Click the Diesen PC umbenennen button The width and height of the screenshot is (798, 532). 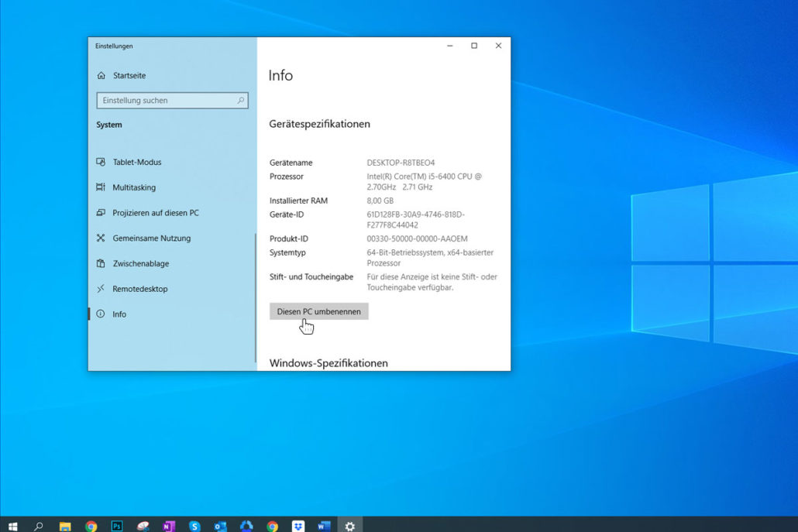(x=318, y=311)
